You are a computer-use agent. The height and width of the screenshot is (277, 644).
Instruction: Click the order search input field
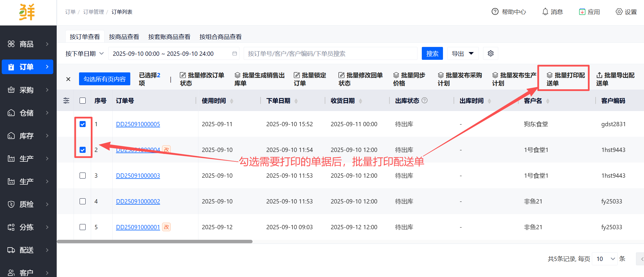click(330, 54)
